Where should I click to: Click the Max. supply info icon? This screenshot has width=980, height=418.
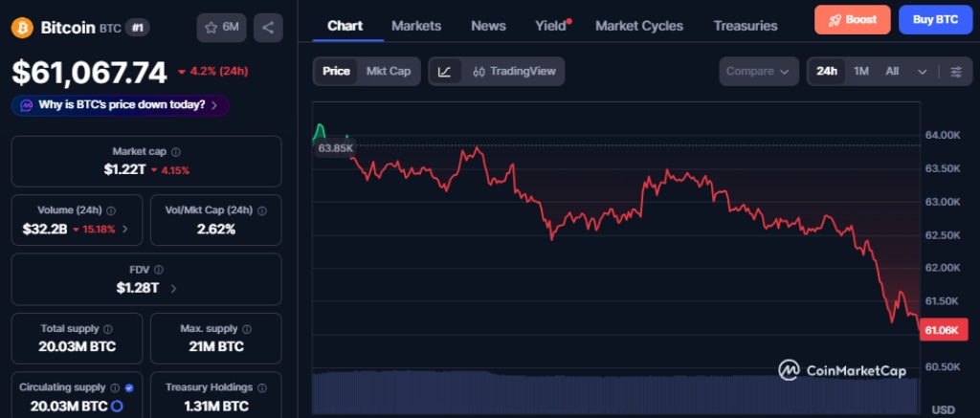(x=247, y=329)
